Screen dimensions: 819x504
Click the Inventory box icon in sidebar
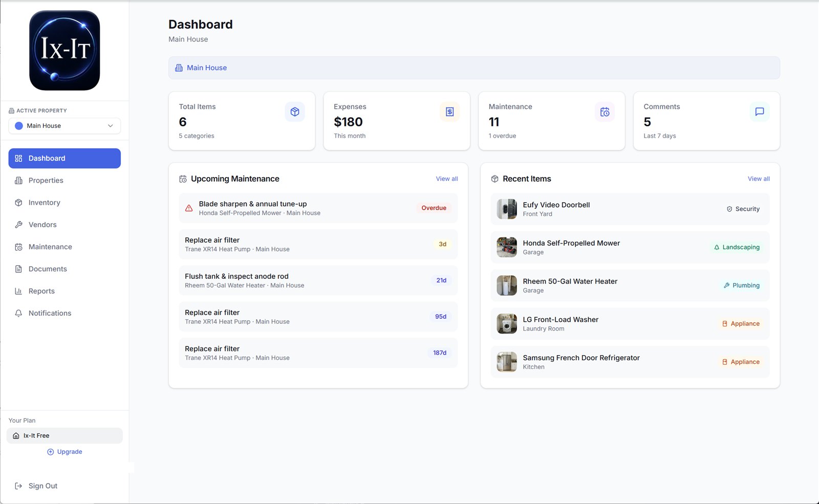pyautogui.click(x=18, y=203)
